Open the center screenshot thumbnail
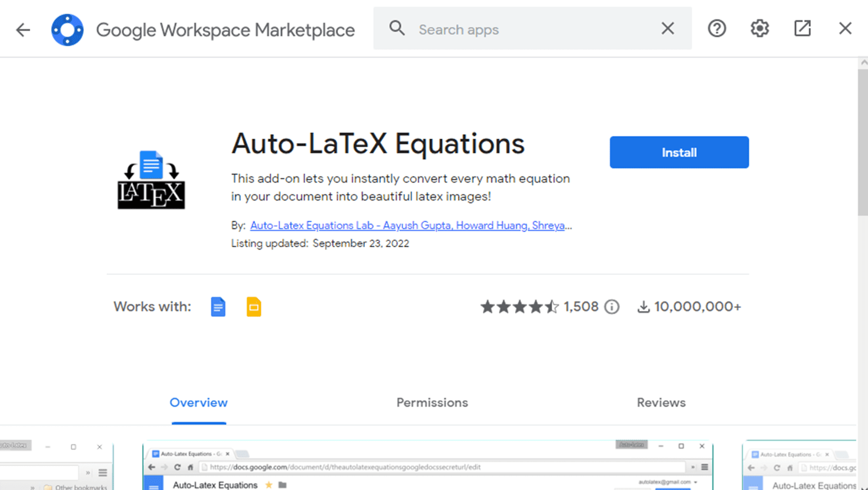Viewport: 868px width, 490px height. click(x=427, y=465)
